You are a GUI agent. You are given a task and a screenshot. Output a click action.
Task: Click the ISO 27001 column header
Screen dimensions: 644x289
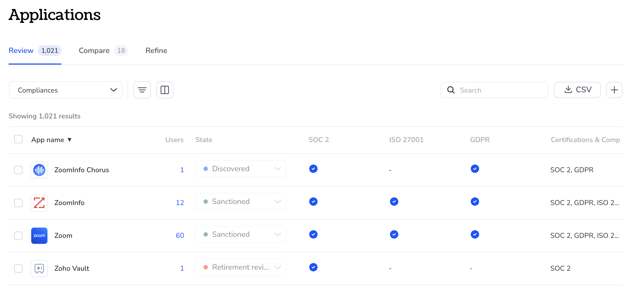pos(406,140)
